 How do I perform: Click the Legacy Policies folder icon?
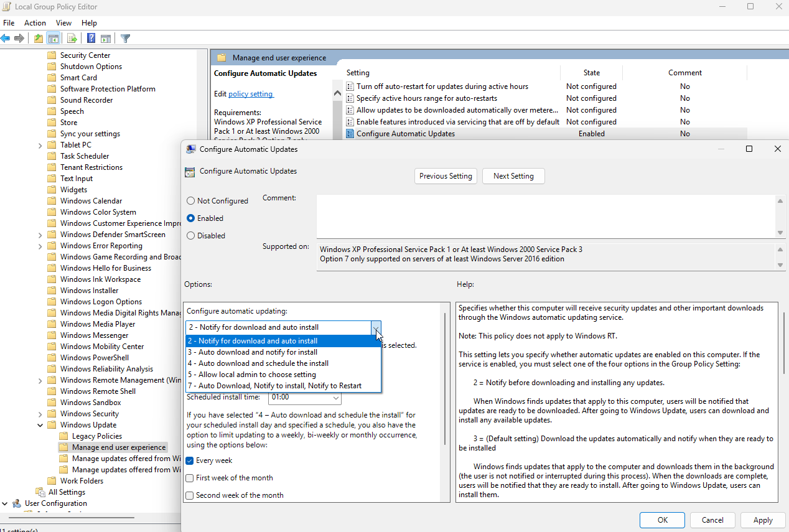pos(63,436)
